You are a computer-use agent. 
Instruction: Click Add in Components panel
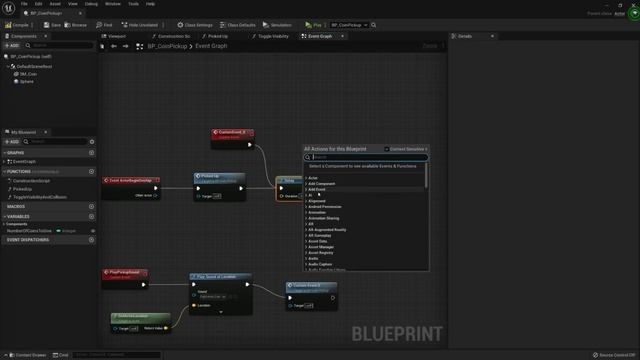(x=12, y=45)
